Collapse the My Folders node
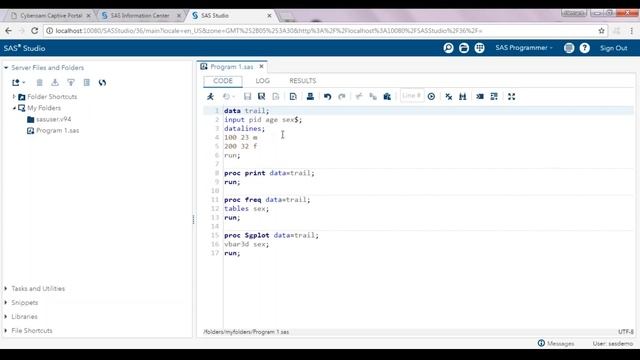This screenshot has width=640, height=360. point(14,108)
